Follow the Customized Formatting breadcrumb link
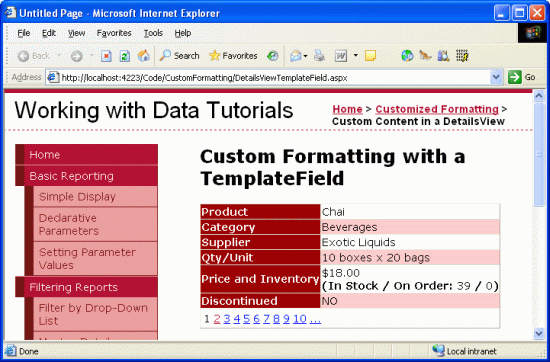 click(x=437, y=109)
